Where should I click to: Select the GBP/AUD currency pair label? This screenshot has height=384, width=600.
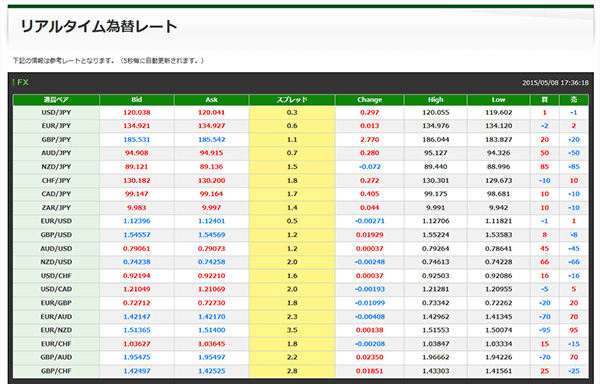click(x=56, y=357)
